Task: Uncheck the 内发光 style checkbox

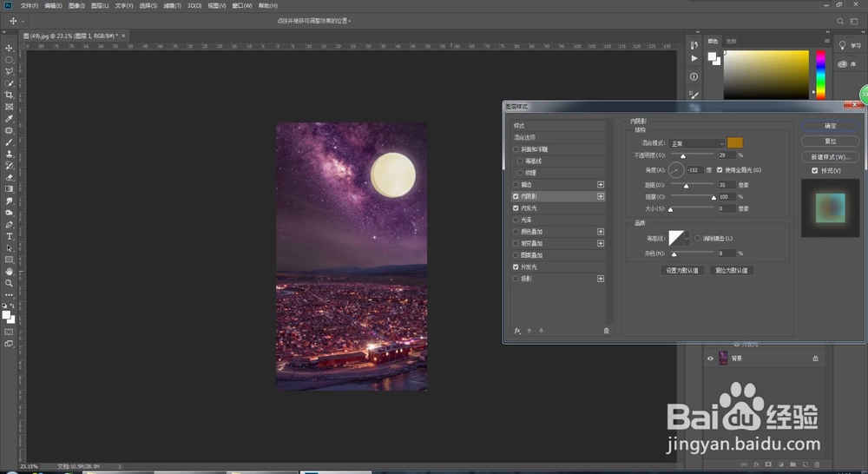Action: click(x=516, y=208)
